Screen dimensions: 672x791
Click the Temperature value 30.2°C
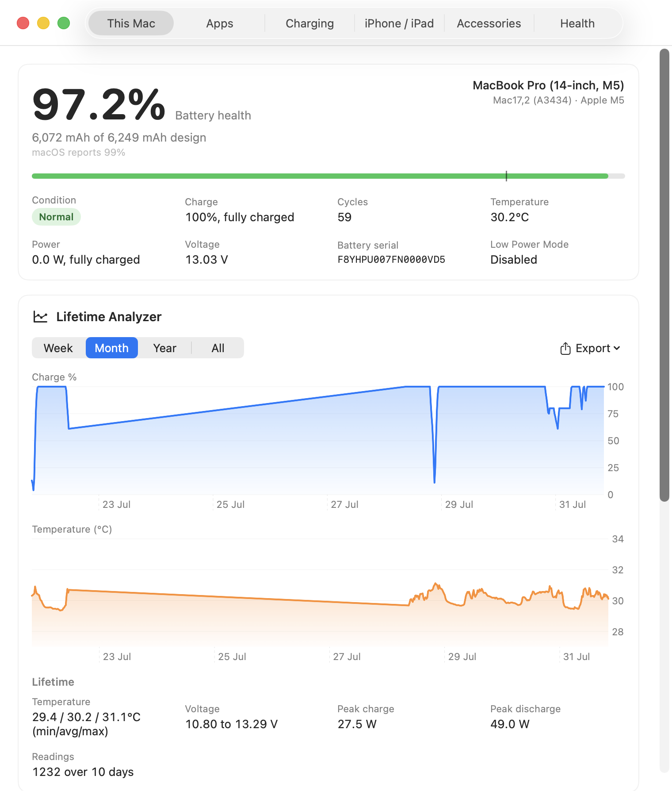point(510,217)
